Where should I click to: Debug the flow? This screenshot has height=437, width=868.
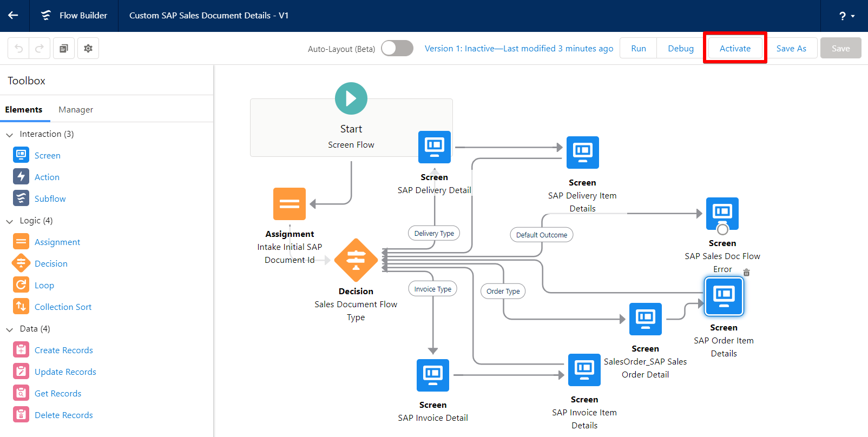click(681, 48)
